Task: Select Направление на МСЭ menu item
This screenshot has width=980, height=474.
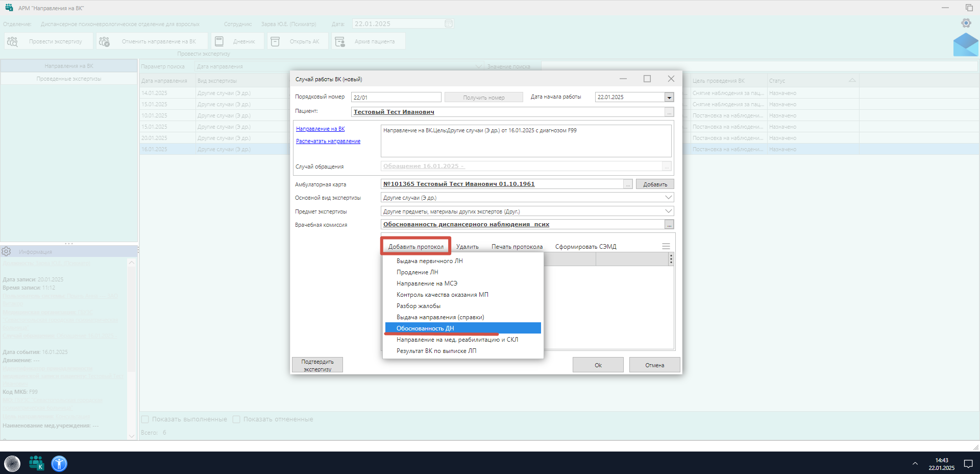Action: tap(463, 283)
